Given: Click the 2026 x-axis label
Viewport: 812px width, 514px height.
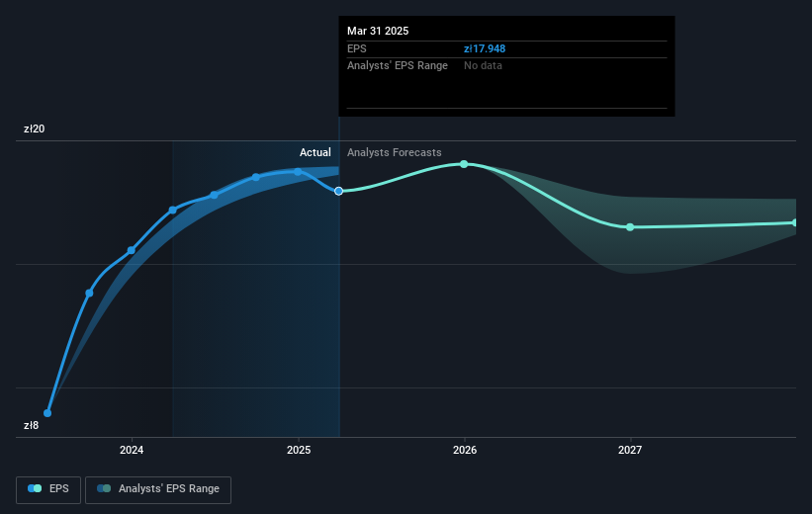Looking at the screenshot, I should coord(465,450).
